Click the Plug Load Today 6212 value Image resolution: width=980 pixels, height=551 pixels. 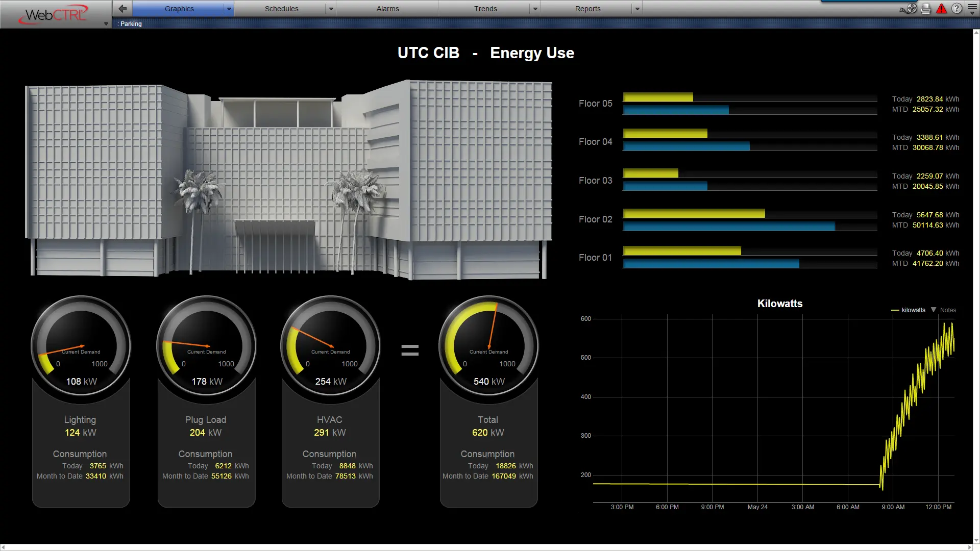(x=223, y=466)
